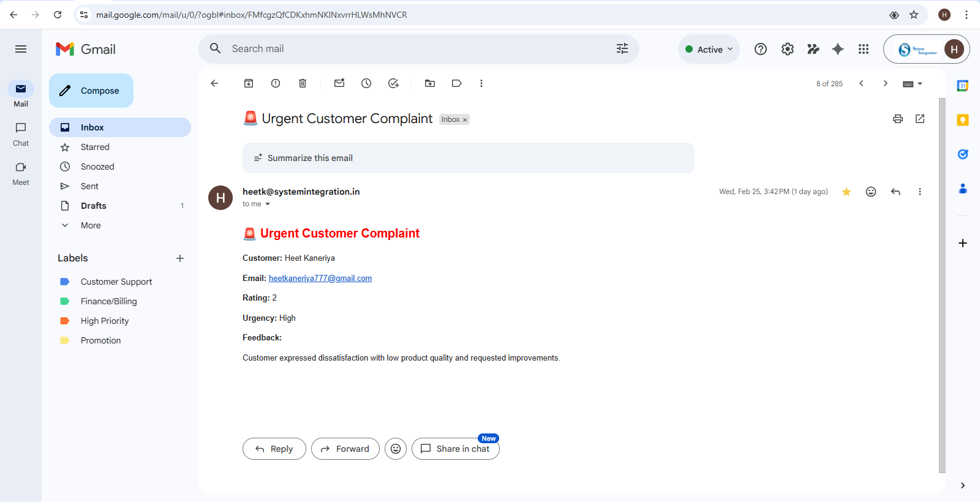Switch to the Chat tab
980x502 pixels.
[x=21, y=133]
